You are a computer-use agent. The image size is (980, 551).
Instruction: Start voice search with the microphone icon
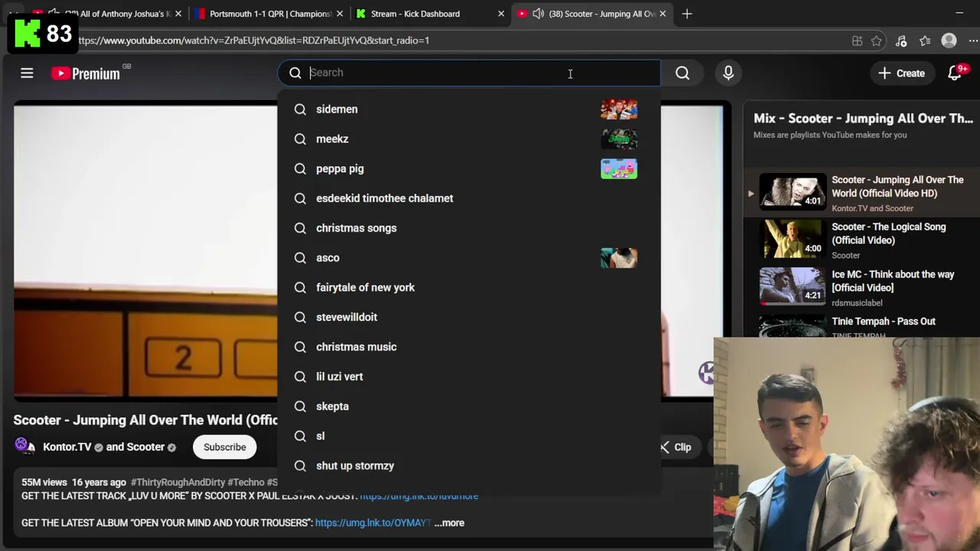click(728, 73)
